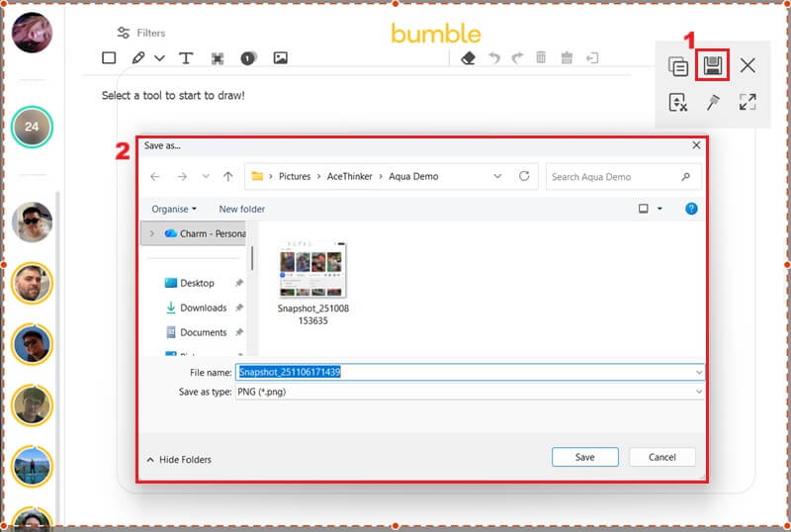Image resolution: width=791 pixels, height=532 pixels.
Task: Select Charm - Personal OneDrive
Action: pos(205,233)
